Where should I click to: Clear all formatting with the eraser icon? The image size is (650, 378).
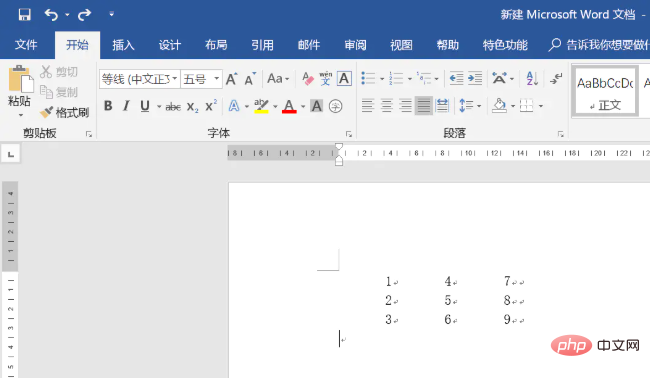point(308,79)
